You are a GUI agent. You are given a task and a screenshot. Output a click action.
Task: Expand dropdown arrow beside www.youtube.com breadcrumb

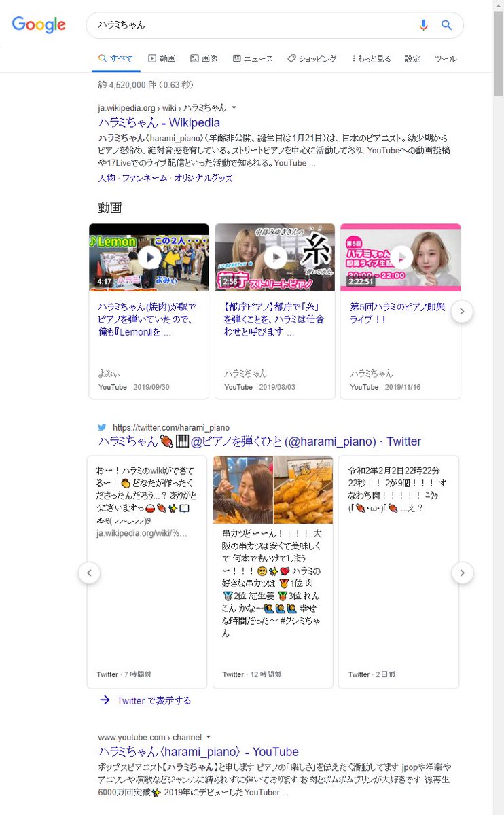point(209,737)
